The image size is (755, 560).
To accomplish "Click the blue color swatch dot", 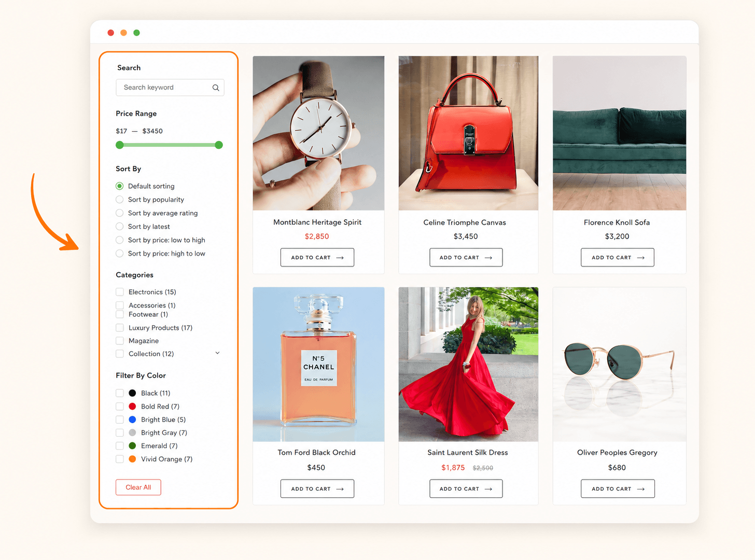I will click(132, 419).
